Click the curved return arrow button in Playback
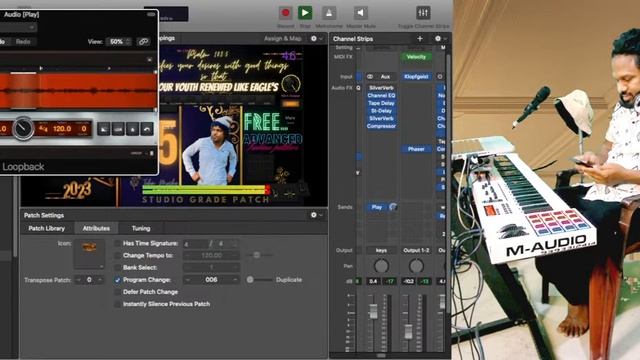The width and height of the screenshot is (640, 360). click(147, 129)
